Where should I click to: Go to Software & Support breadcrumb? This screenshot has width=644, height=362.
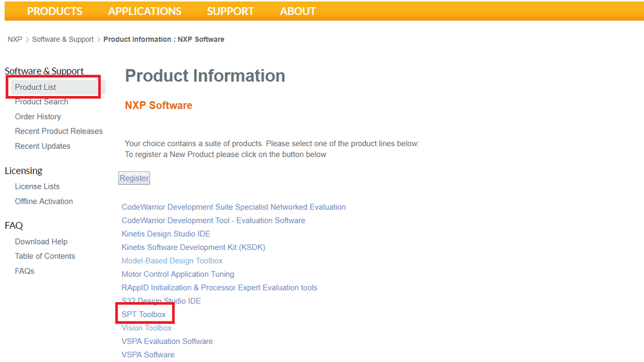pyautogui.click(x=63, y=39)
